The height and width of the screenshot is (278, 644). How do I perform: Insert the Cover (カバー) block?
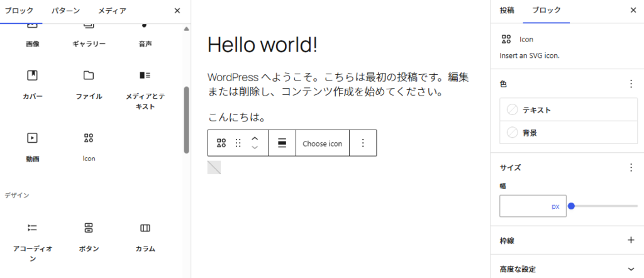click(x=32, y=84)
